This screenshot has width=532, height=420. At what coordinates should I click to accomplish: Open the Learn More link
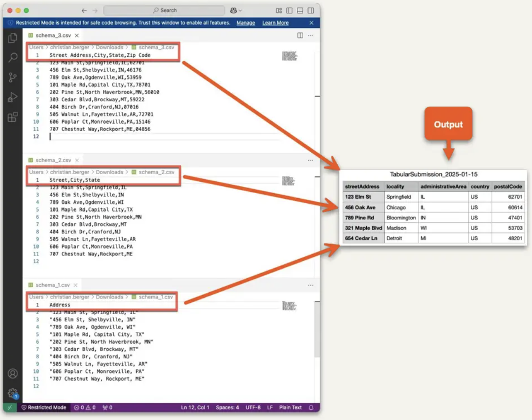click(275, 23)
